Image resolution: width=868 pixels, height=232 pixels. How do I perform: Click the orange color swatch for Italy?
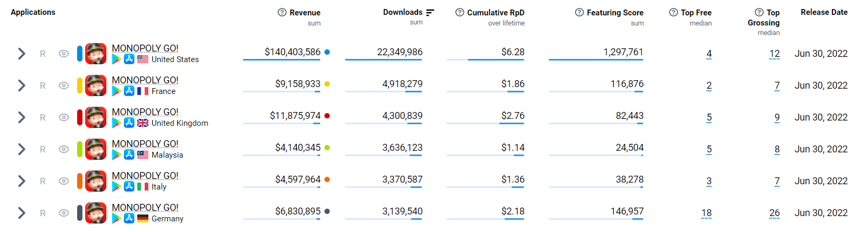80,181
